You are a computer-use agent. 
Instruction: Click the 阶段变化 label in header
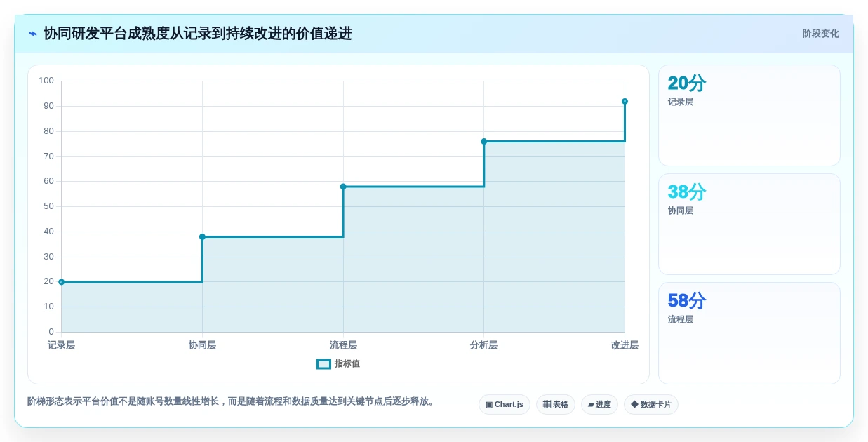point(820,34)
